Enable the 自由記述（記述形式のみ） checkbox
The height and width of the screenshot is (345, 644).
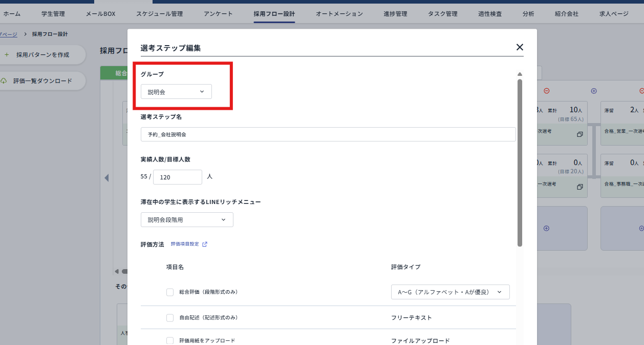click(x=169, y=317)
